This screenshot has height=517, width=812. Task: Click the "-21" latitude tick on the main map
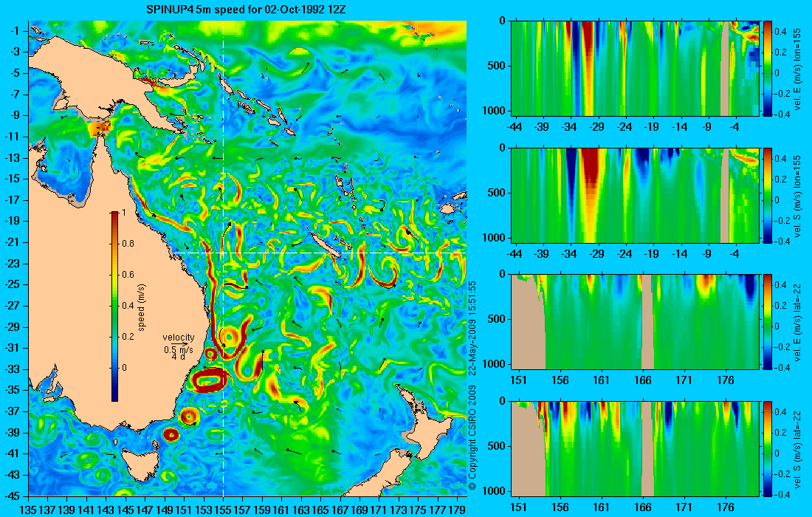click(x=15, y=242)
